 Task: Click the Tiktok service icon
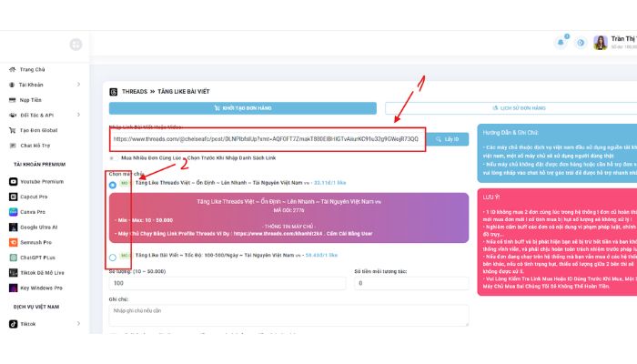point(14,324)
